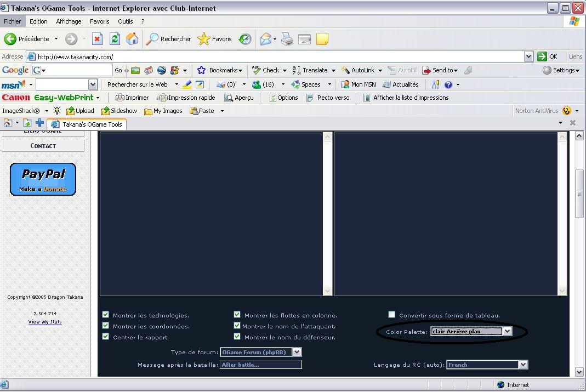The width and height of the screenshot is (586, 392).
Task: Click the page vertical scrollbar thumb
Action: coord(578,194)
